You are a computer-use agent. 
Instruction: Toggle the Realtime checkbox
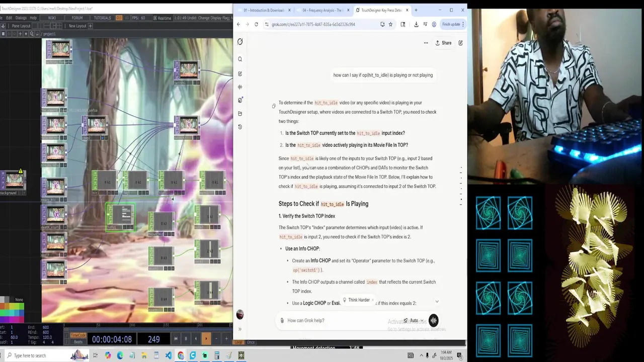(155, 18)
